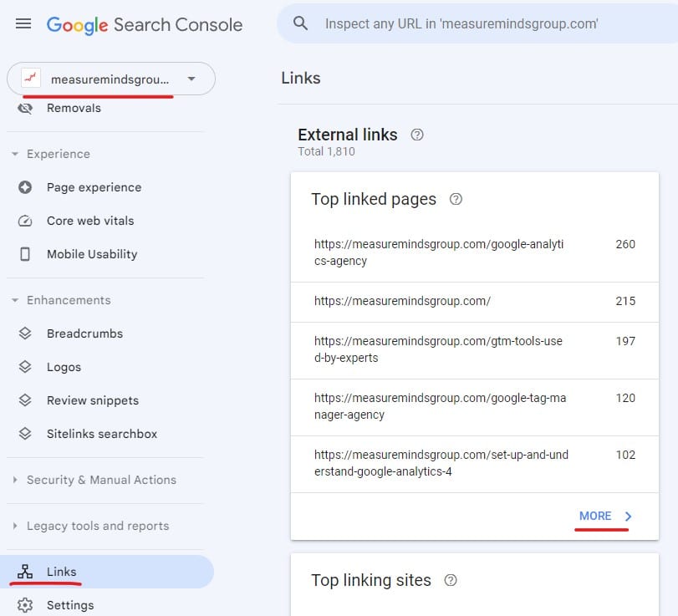Screen dimensions: 678x616
Task: Open the Logos enhancement report
Action: 63,367
